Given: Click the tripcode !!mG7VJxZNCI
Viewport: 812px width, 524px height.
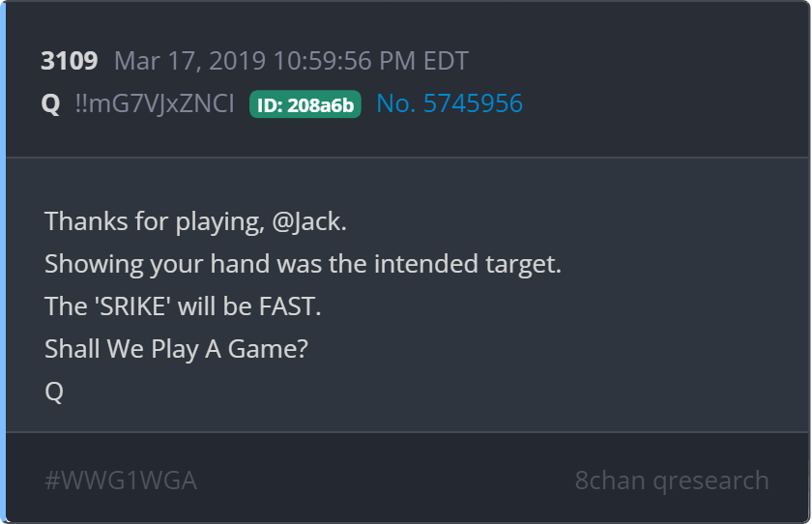Looking at the screenshot, I should (155, 103).
